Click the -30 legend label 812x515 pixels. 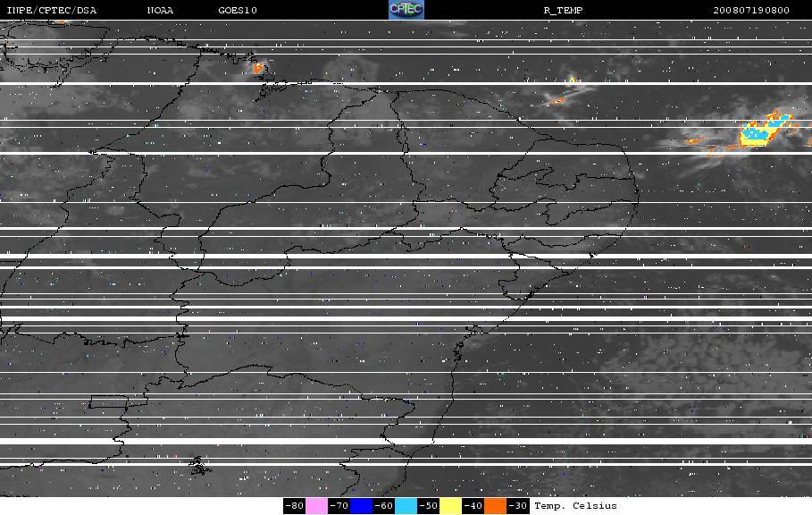click(518, 506)
